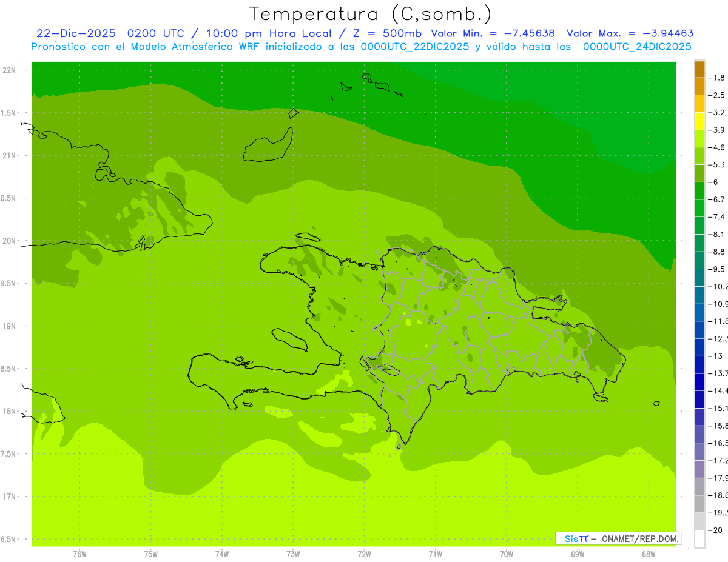Click the "ONAMET/REP.DOM." credit label
728x562 pixels.
click(x=641, y=538)
